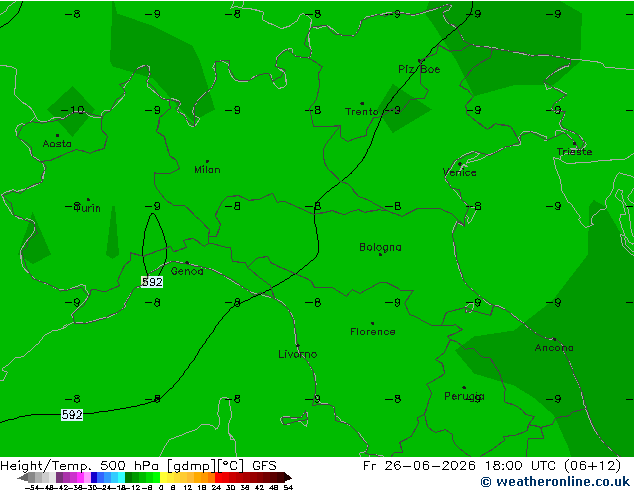The image size is (634, 490).
Task: Select the Trieste city label
Action: click(574, 152)
